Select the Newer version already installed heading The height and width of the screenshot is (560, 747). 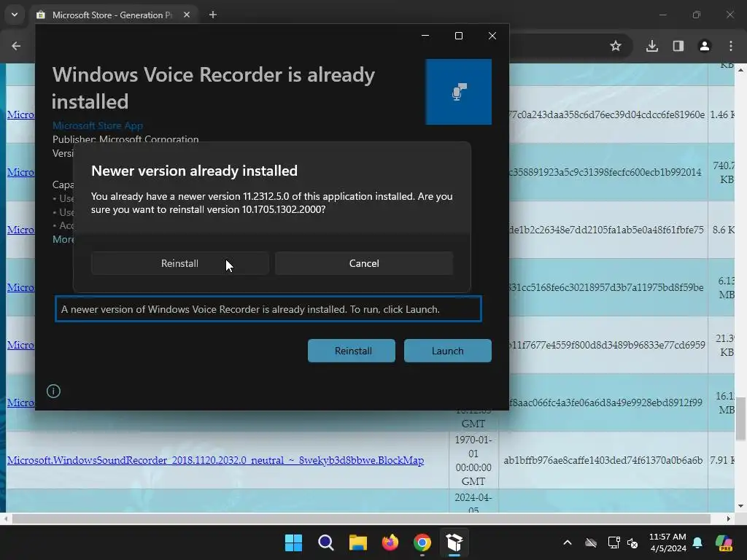(194, 171)
